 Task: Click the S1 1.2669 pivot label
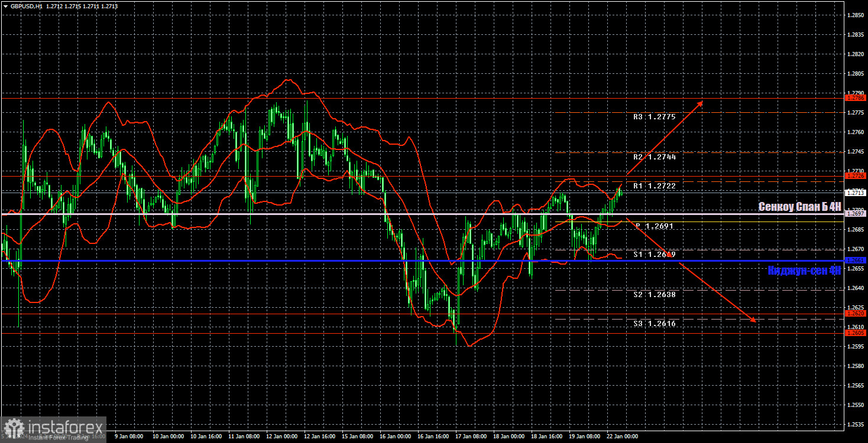pos(654,255)
